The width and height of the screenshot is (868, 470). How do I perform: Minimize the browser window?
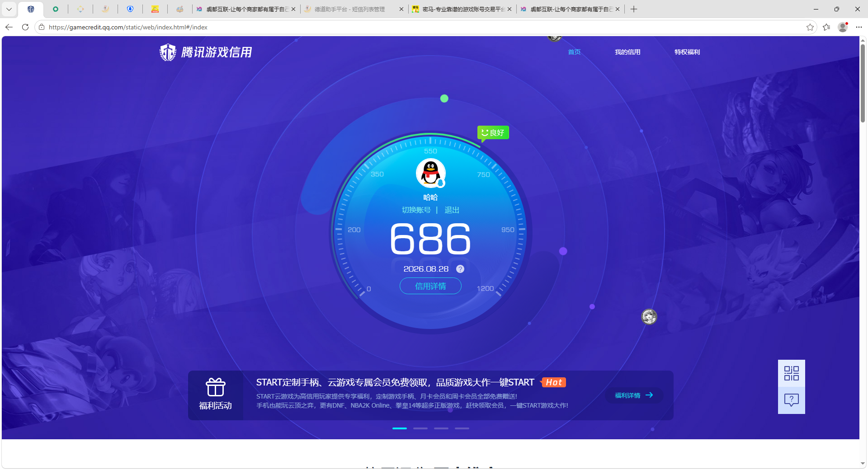click(x=816, y=9)
